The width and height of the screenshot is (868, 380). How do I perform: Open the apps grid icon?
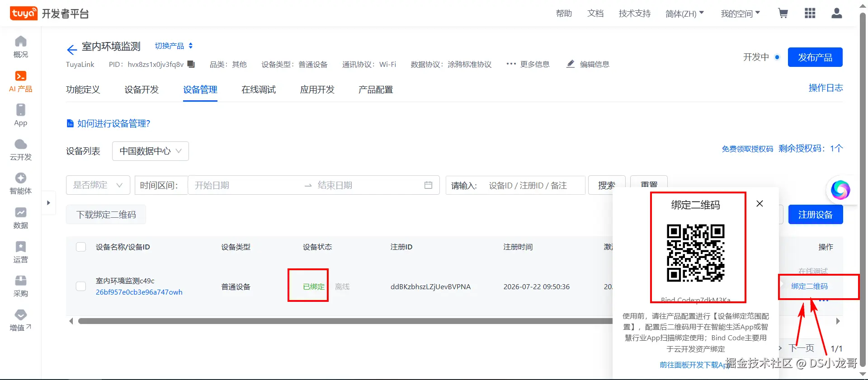click(x=810, y=14)
